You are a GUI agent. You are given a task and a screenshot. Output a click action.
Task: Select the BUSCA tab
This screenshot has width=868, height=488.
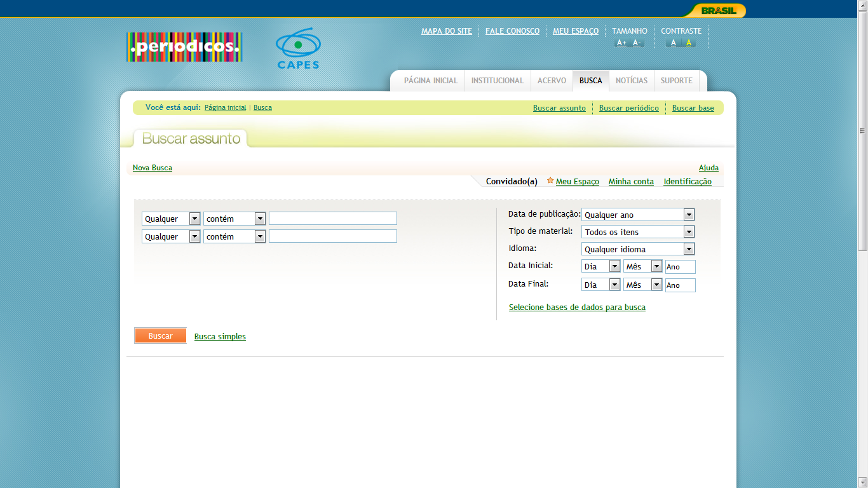click(x=591, y=81)
